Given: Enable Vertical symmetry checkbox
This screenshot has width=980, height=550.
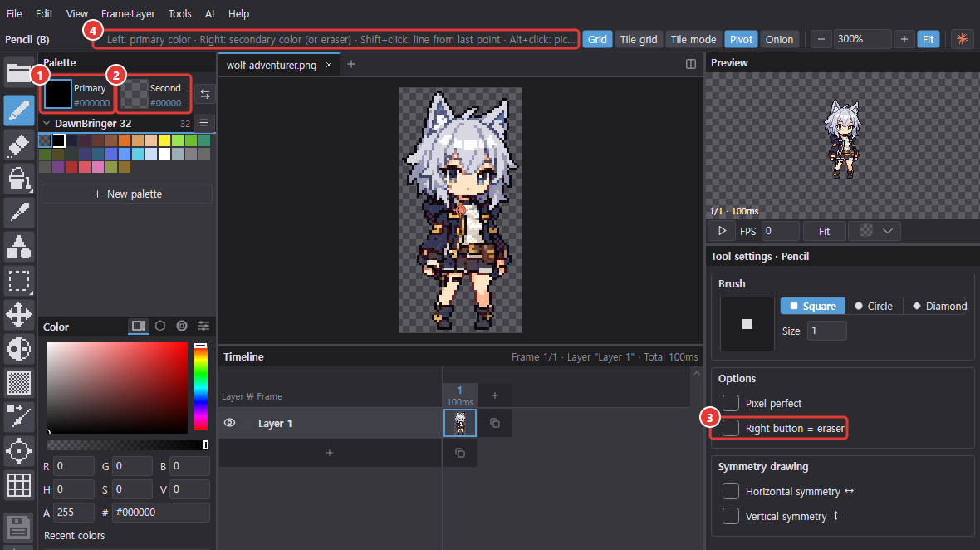Looking at the screenshot, I should click(x=731, y=516).
